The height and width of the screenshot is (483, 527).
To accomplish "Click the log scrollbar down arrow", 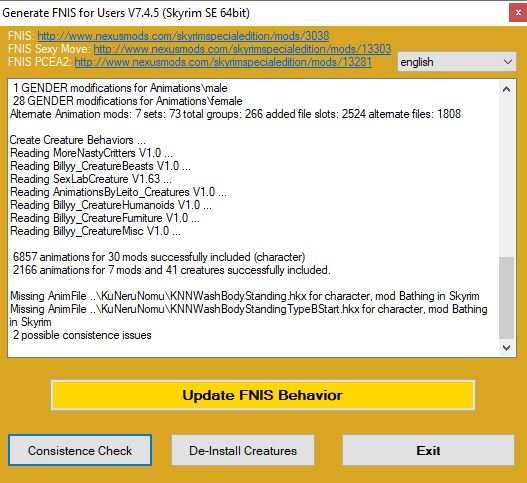I will [506, 348].
